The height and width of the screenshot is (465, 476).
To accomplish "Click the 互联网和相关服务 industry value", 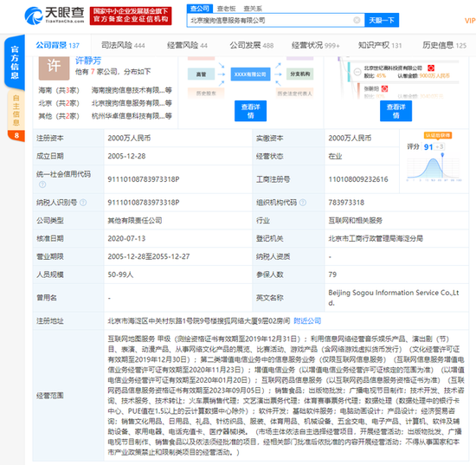I will click(356, 220).
